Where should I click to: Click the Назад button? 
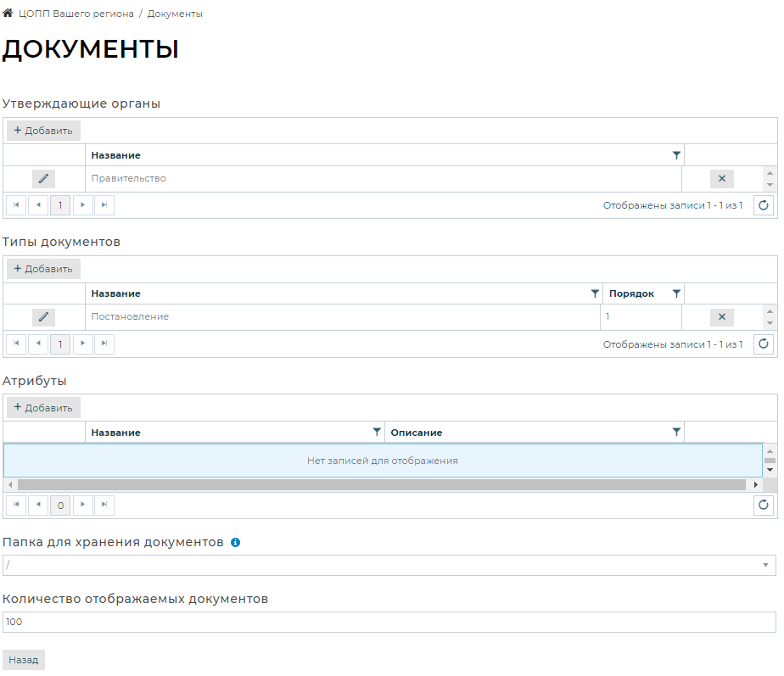click(x=24, y=660)
